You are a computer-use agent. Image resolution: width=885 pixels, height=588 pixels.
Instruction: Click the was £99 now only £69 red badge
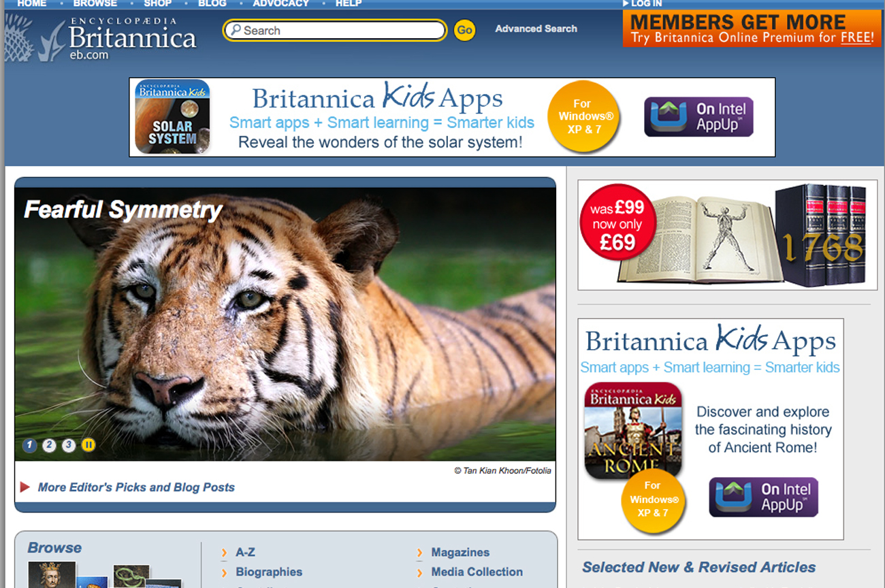pyautogui.click(x=617, y=222)
